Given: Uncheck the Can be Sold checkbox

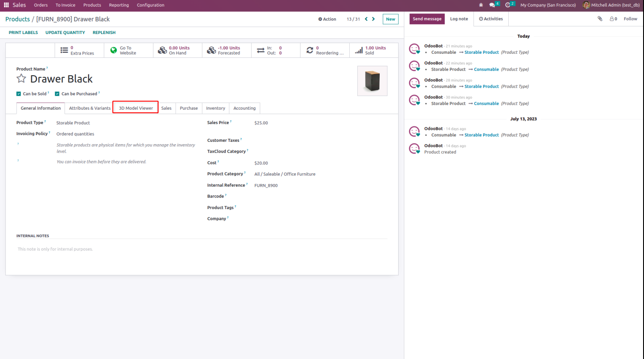Looking at the screenshot, I should [x=19, y=94].
